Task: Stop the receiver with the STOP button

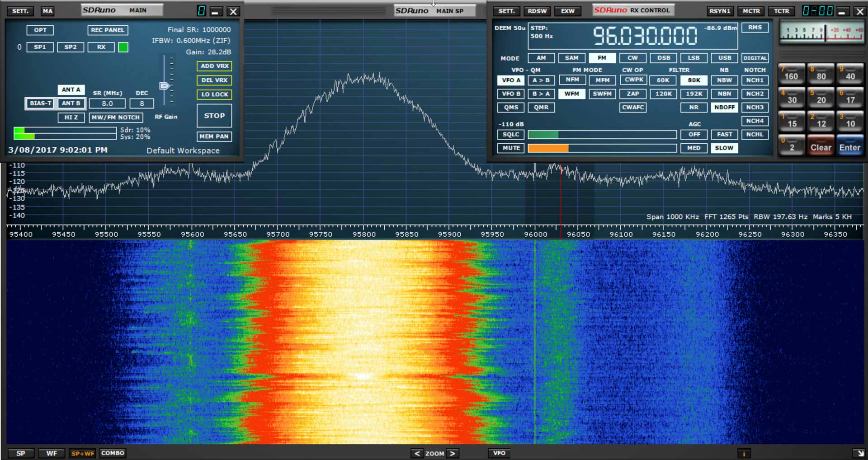Action: [214, 116]
